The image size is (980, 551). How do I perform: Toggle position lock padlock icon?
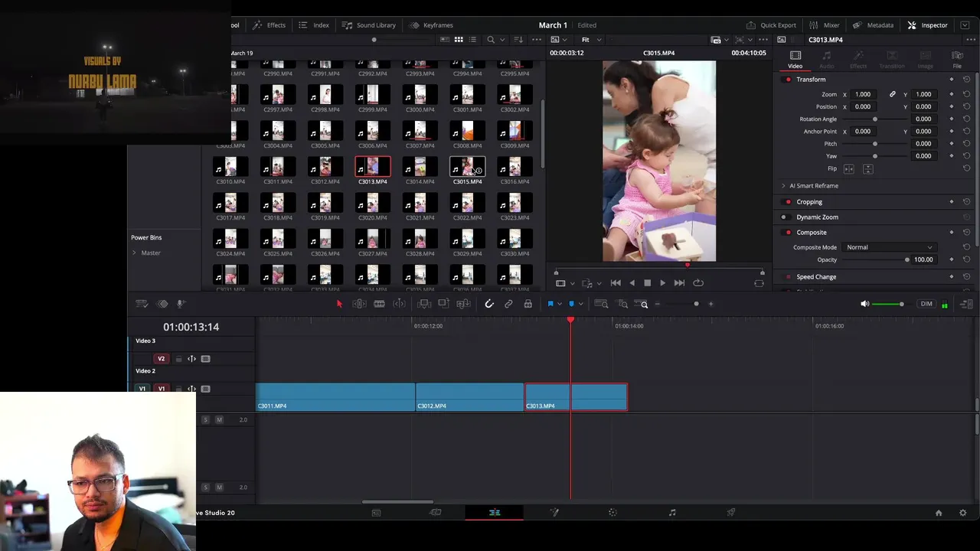click(528, 304)
